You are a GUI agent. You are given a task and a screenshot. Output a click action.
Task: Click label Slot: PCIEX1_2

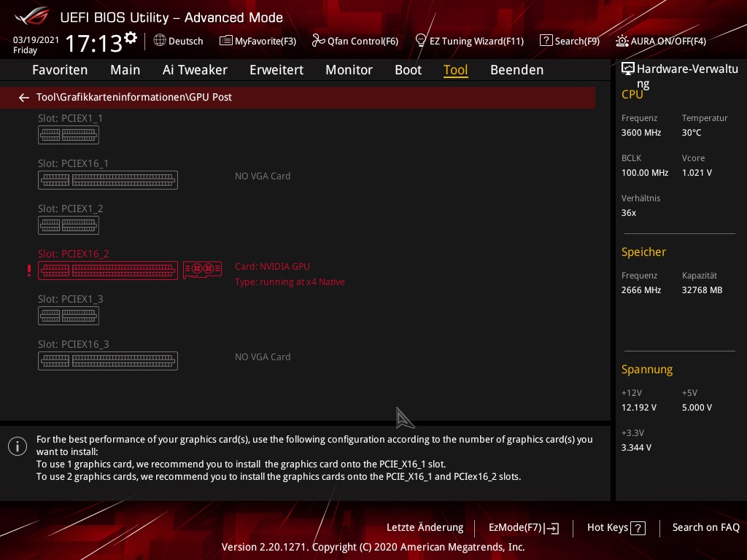[70, 209]
